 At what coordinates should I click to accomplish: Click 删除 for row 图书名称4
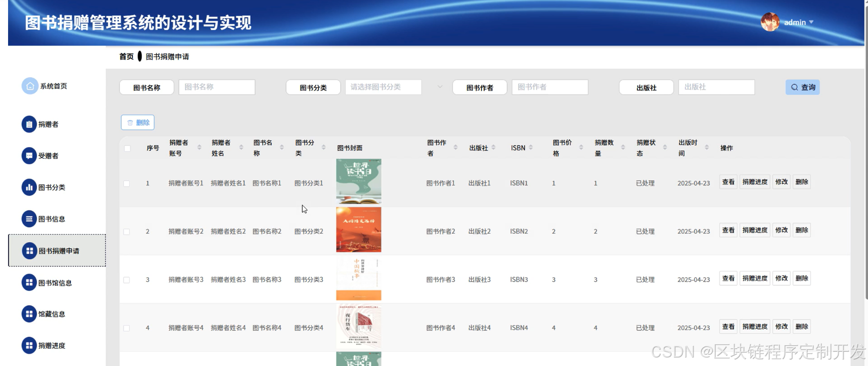pyautogui.click(x=802, y=327)
